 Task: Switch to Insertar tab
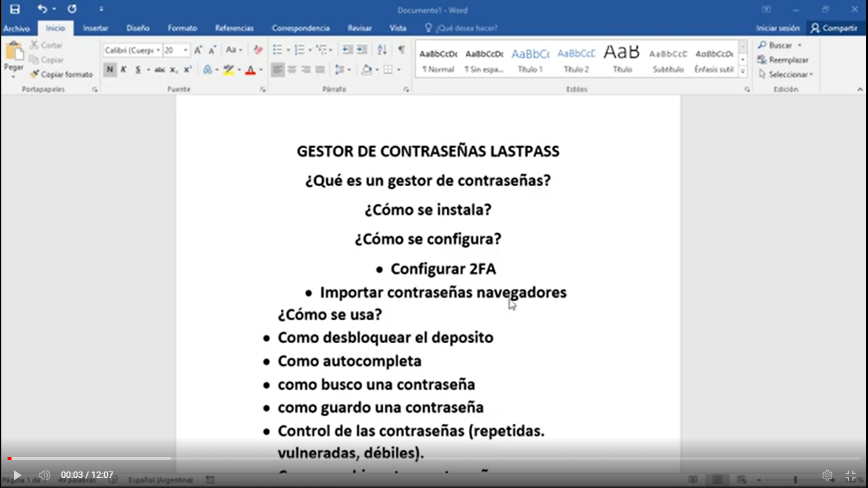click(x=95, y=28)
